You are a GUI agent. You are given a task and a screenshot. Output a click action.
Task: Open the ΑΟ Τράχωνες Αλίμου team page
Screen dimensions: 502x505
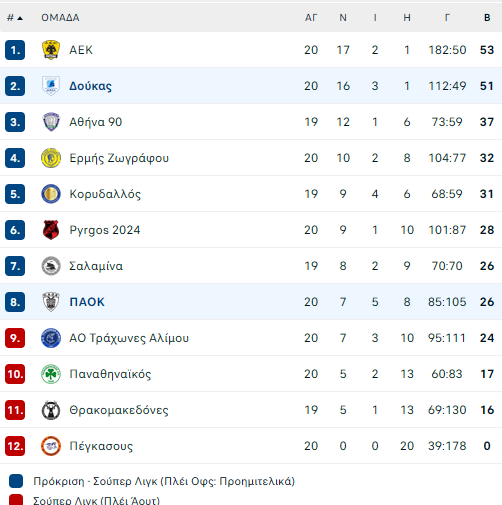pyautogui.click(x=129, y=338)
